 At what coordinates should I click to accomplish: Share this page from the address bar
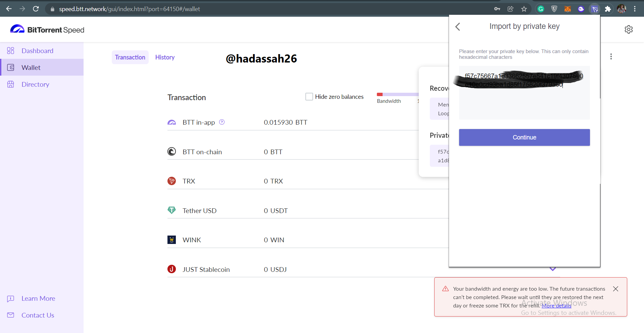(x=510, y=9)
